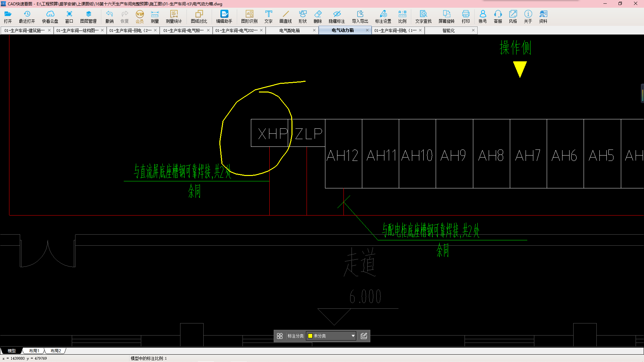Click the 模型中的标注比例 status text
Screen dimensions: 644x362
(149, 358)
